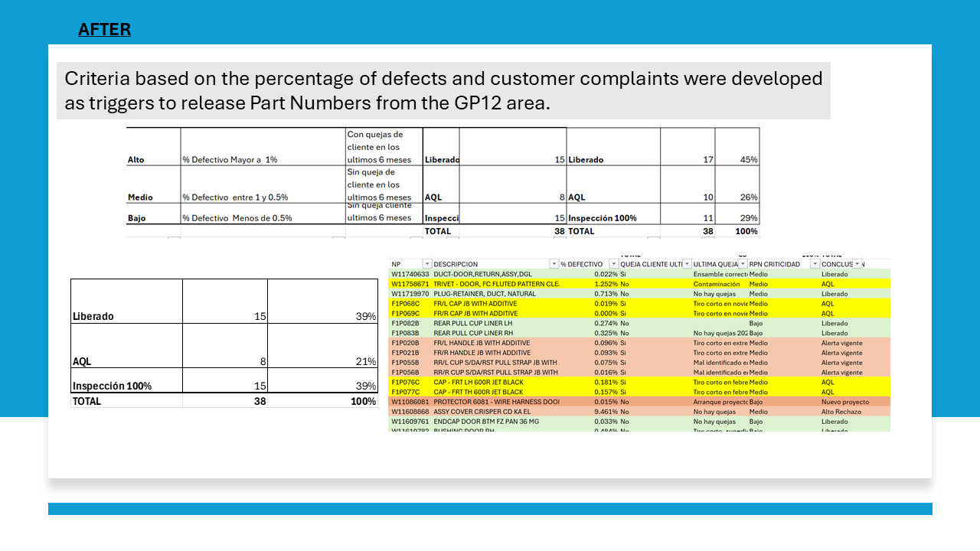Click the 9.461% defect value

pyautogui.click(x=606, y=412)
